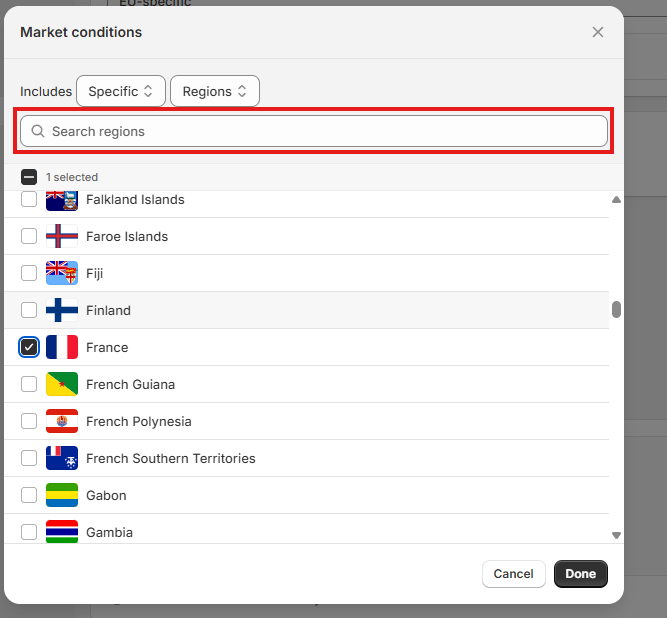The height and width of the screenshot is (618, 667).
Task: Click the search magnifier icon
Action: pyautogui.click(x=38, y=131)
